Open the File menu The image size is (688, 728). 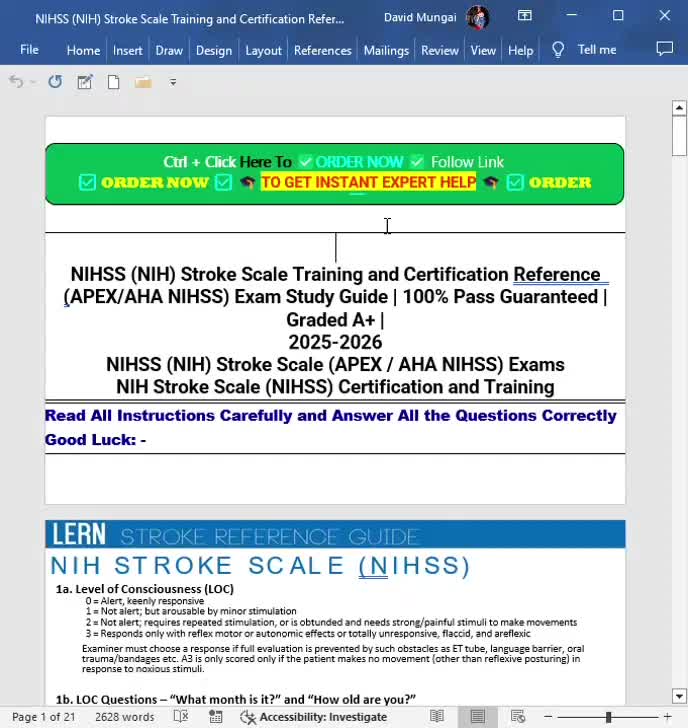(x=29, y=50)
